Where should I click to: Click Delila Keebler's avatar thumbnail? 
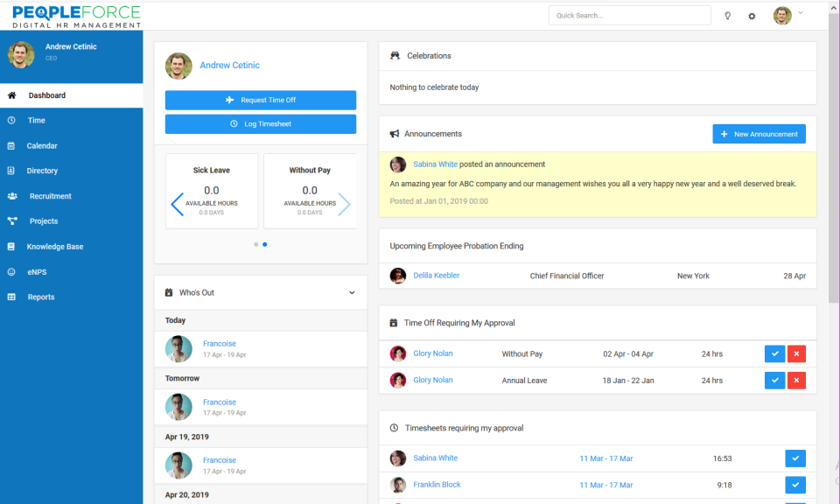pyautogui.click(x=397, y=276)
